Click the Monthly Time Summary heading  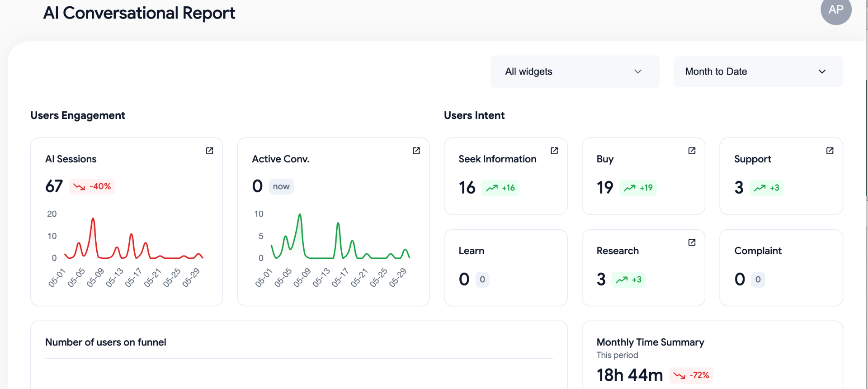(x=651, y=342)
